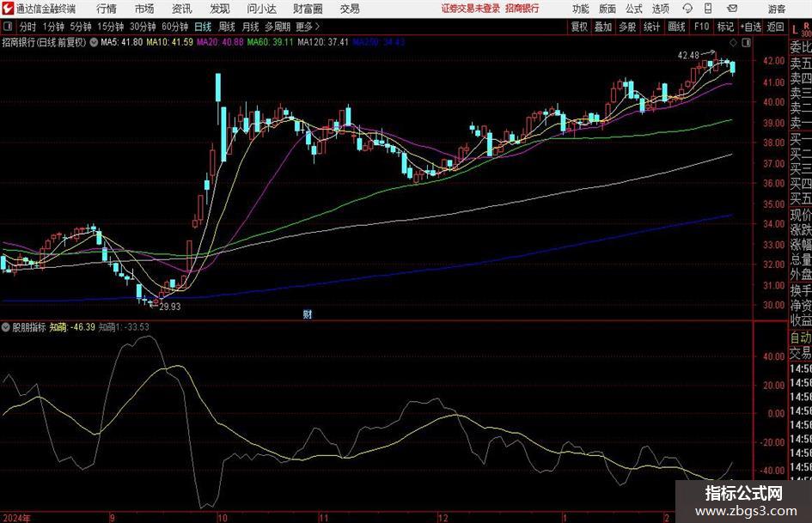Click the 股朋指标 indicator name
The image size is (812, 523).
pyautogui.click(x=29, y=326)
